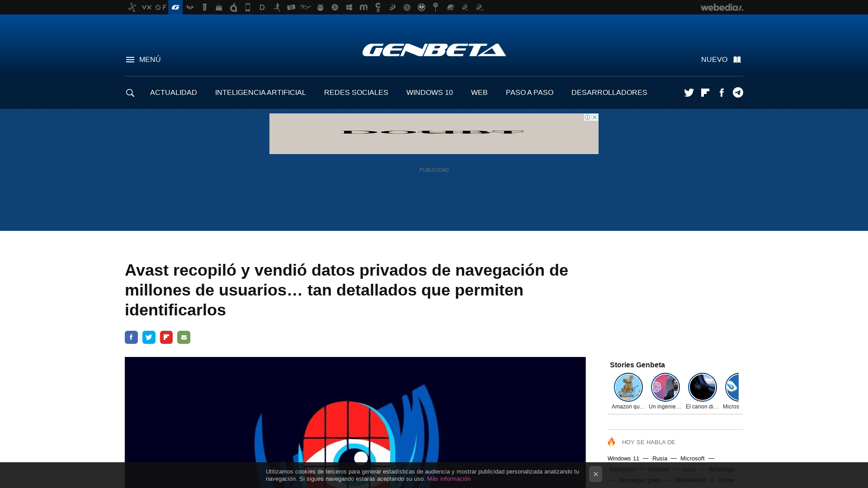Click the Webedia logo
This screenshot has width=868, height=488.
point(722,7)
